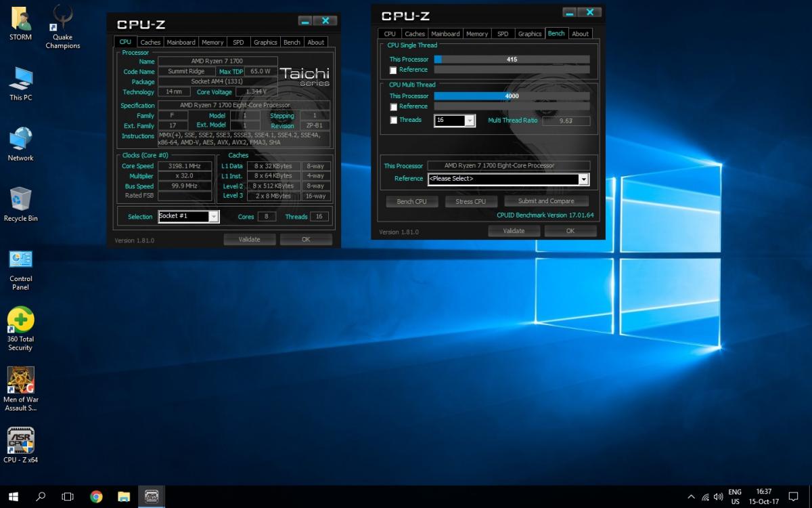Launch CPU-Z x64 desktop shortcut
812x508 pixels.
click(20, 445)
